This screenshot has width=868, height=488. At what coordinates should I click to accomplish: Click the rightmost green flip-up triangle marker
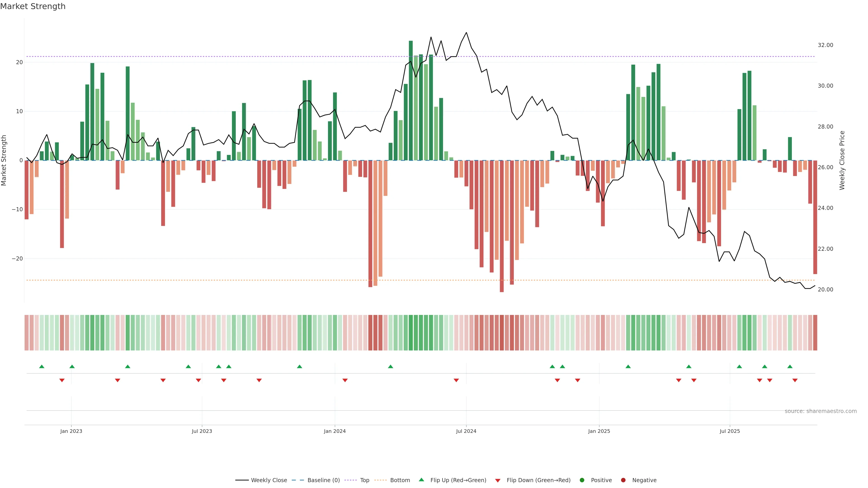coord(790,366)
